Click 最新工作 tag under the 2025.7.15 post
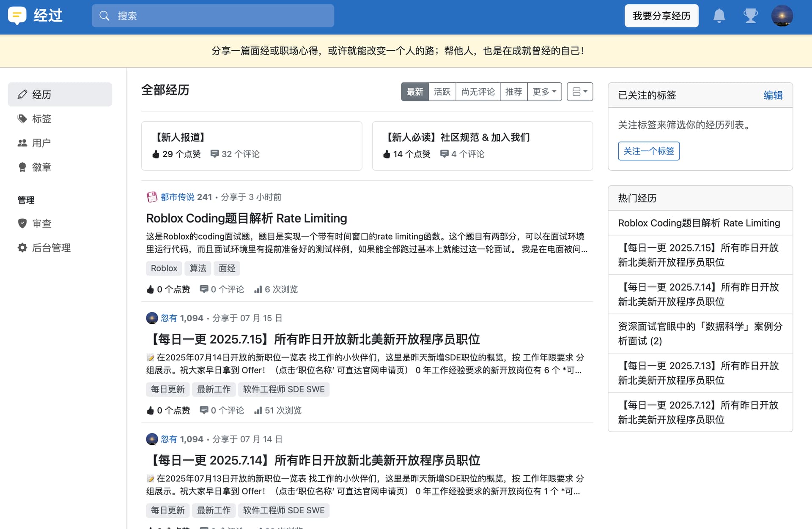This screenshot has height=529, width=812. [x=214, y=389]
